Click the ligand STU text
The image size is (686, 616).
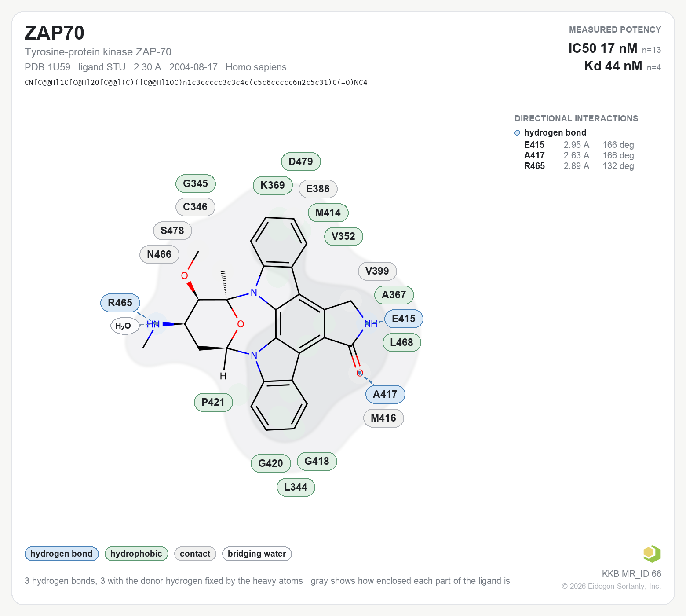click(x=102, y=67)
